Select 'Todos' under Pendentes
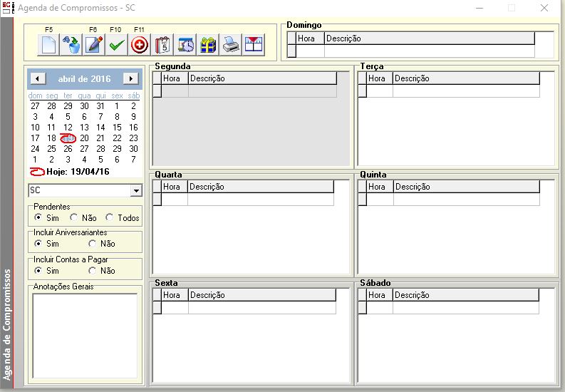 click(110, 218)
